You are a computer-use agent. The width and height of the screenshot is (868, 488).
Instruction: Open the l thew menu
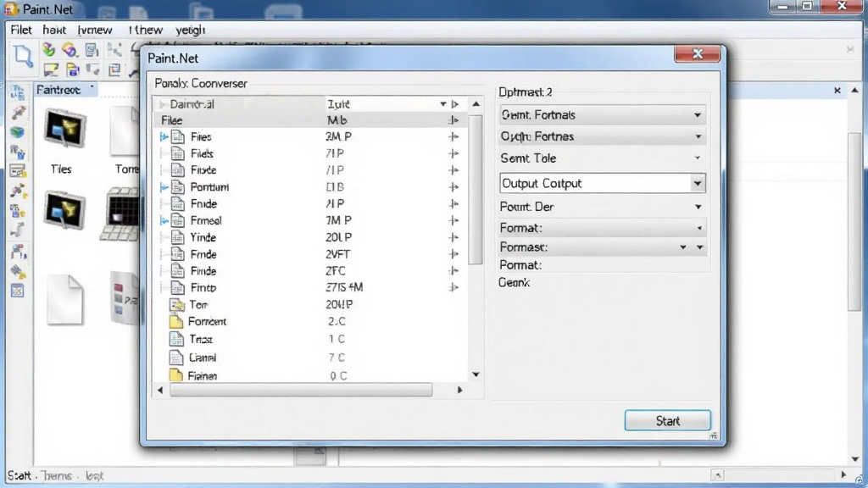tap(146, 30)
